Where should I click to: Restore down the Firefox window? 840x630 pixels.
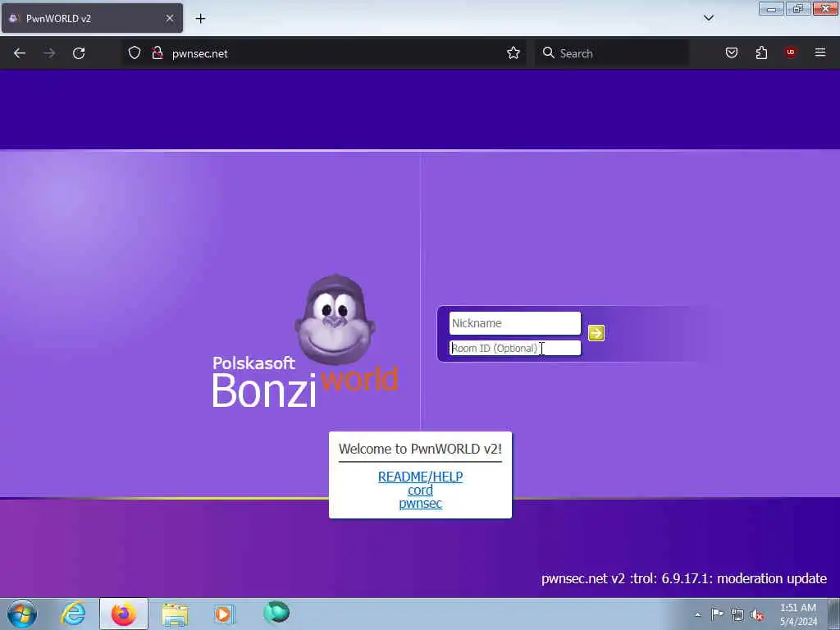[x=798, y=9]
